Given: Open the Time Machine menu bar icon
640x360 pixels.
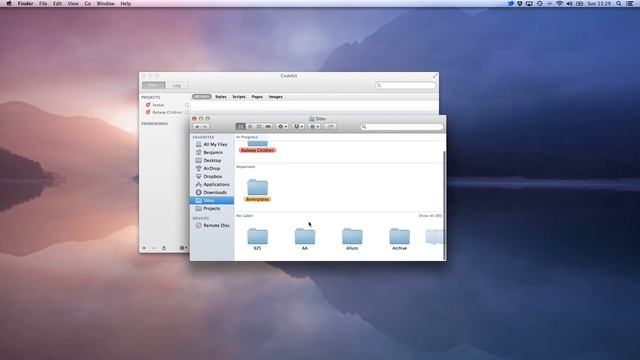Looking at the screenshot, I should click(540, 4).
